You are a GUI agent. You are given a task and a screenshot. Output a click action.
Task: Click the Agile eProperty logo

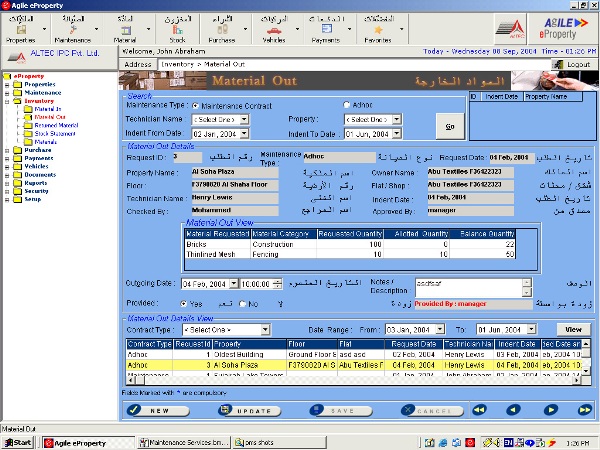tap(562, 29)
